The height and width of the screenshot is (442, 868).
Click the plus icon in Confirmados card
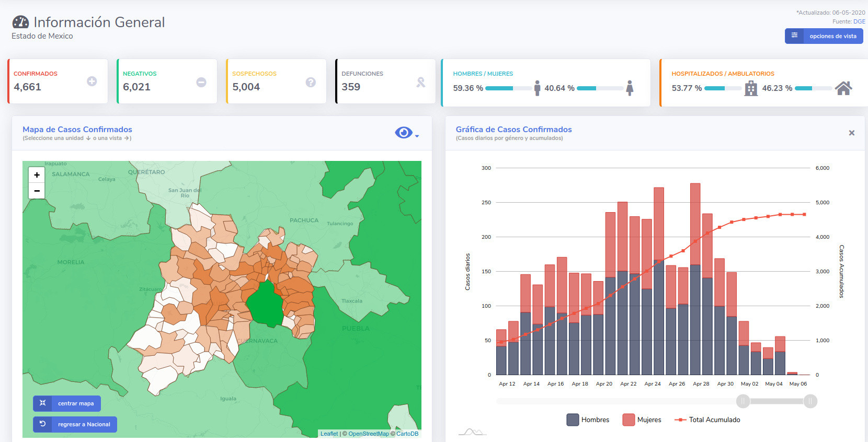(92, 82)
